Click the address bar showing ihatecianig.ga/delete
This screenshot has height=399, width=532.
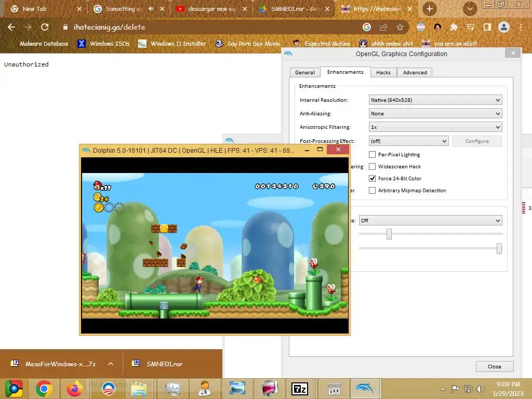210,27
